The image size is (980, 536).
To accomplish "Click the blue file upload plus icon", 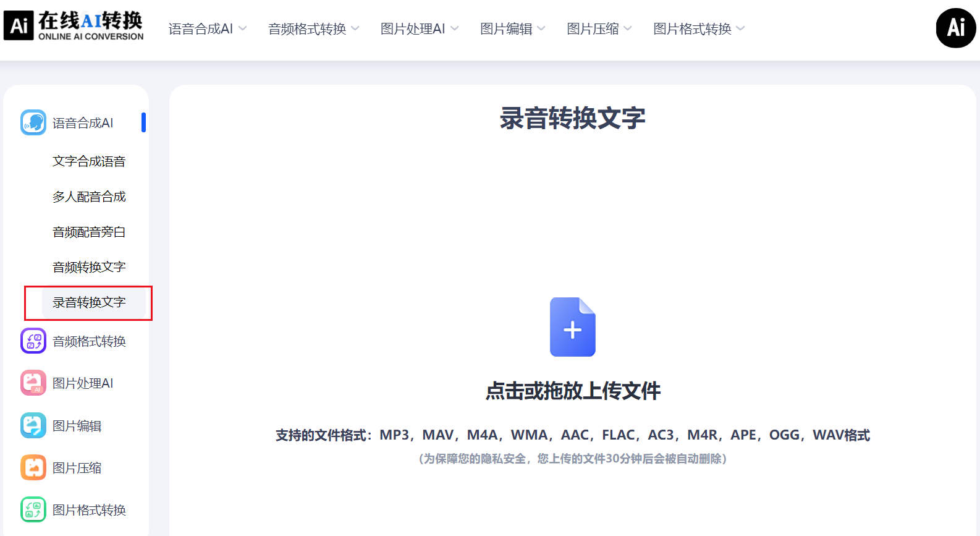I will click(x=572, y=327).
